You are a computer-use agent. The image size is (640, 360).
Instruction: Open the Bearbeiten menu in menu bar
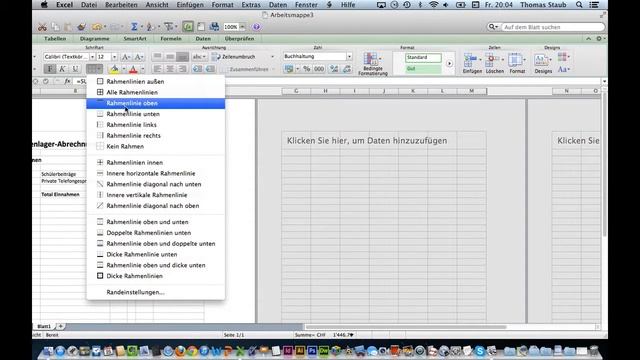[121, 5]
